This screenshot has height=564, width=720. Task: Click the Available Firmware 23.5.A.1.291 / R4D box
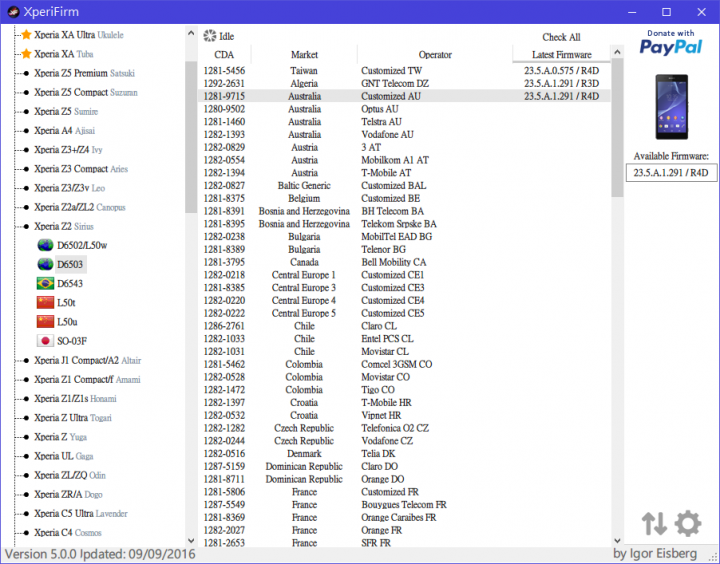coord(671,173)
